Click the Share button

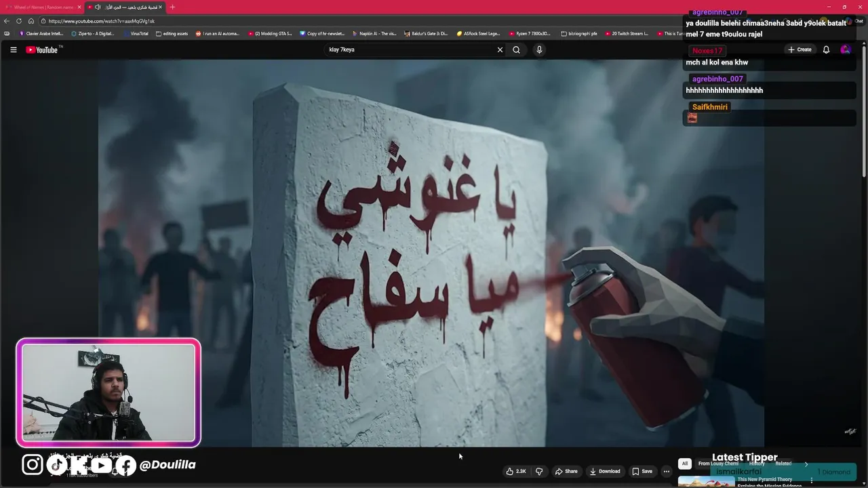pos(566,471)
